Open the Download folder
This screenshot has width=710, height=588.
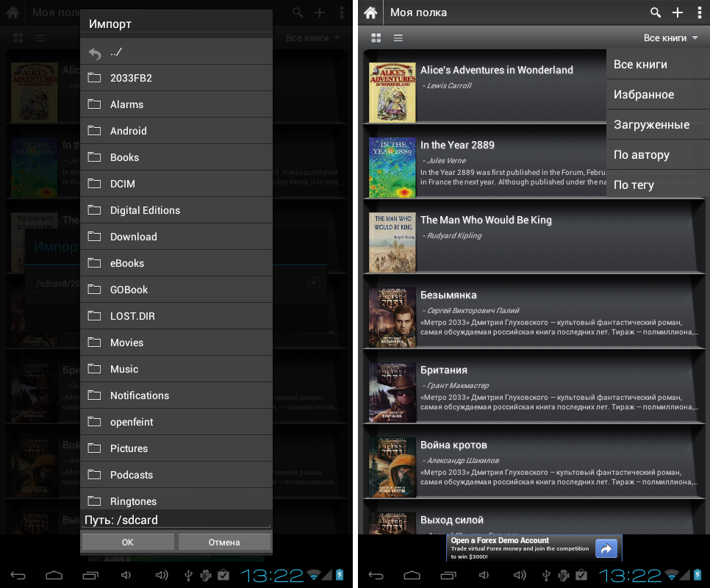176,237
